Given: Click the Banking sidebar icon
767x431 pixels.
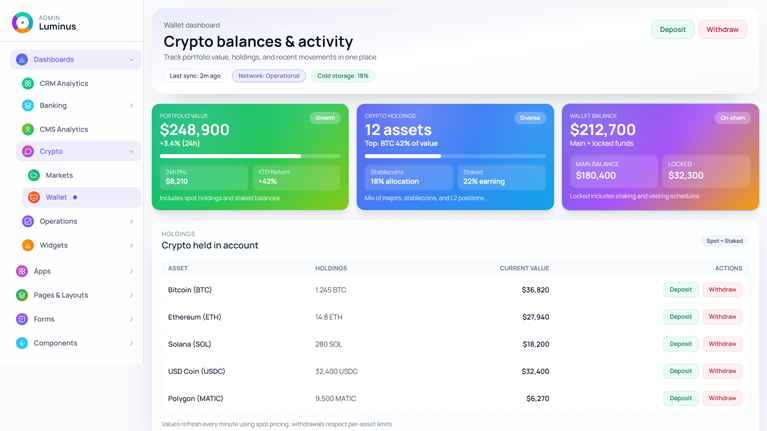Looking at the screenshot, I should click(x=28, y=105).
